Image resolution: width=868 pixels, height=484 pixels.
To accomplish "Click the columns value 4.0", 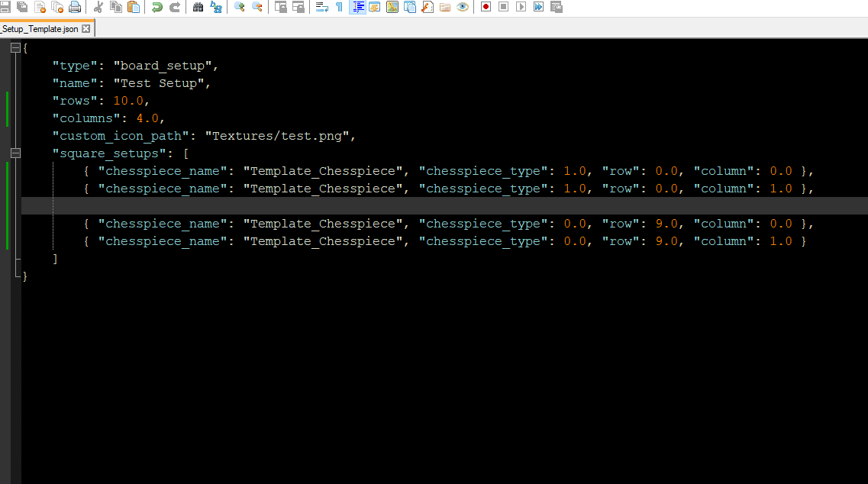I will coord(147,118).
